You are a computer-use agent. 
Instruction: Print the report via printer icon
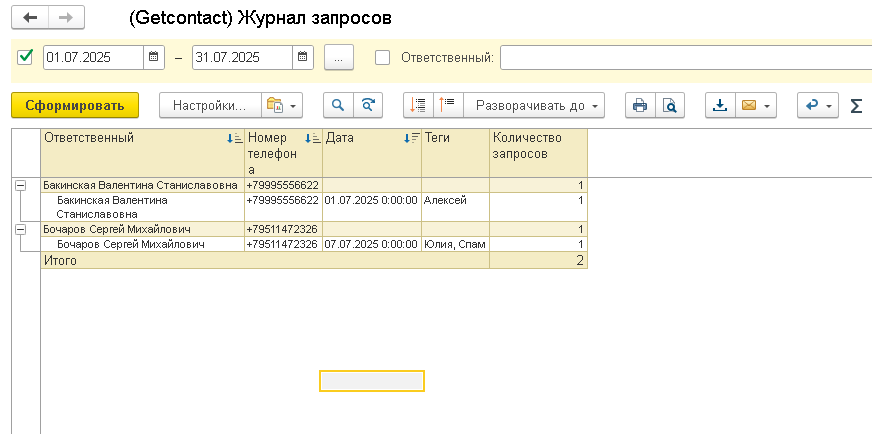pyautogui.click(x=640, y=105)
